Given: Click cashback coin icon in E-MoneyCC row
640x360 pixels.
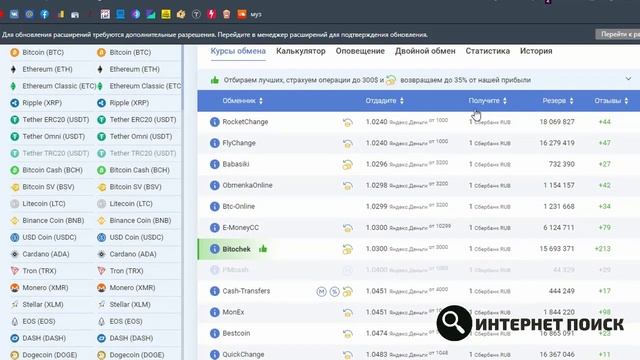Looking at the screenshot, I should coord(347,228).
